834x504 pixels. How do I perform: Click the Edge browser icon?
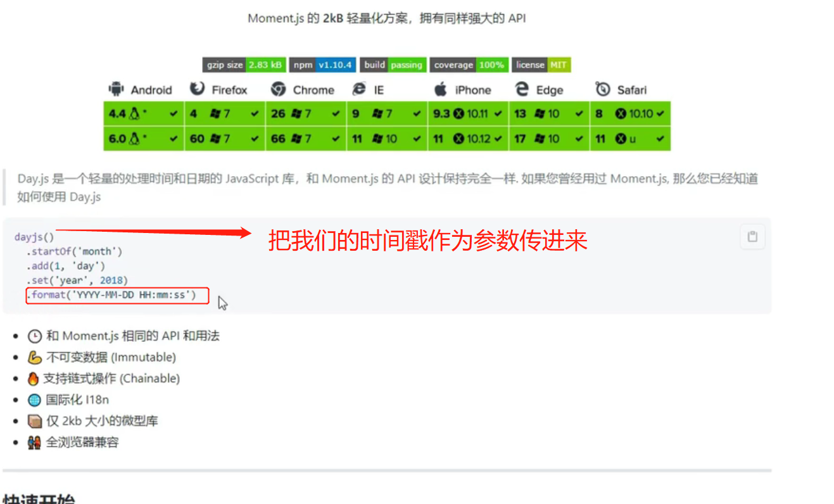click(521, 89)
